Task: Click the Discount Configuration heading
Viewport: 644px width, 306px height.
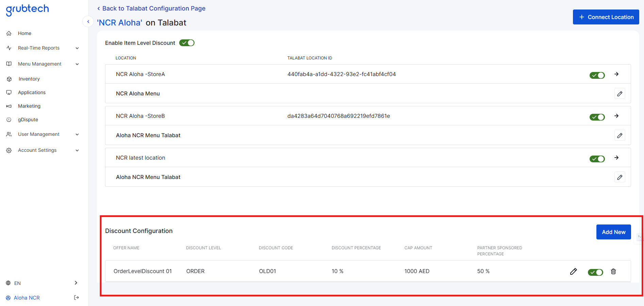Action: 139,231
